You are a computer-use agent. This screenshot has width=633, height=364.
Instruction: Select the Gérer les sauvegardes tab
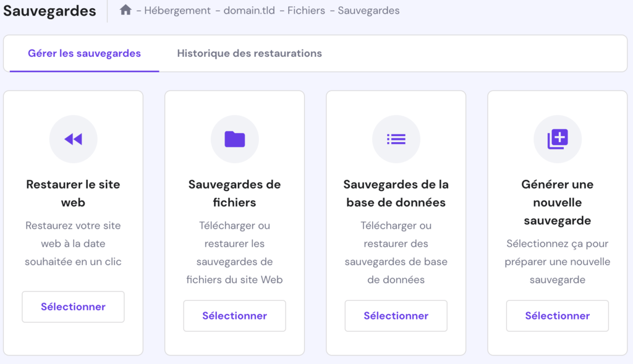pyautogui.click(x=84, y=53)
